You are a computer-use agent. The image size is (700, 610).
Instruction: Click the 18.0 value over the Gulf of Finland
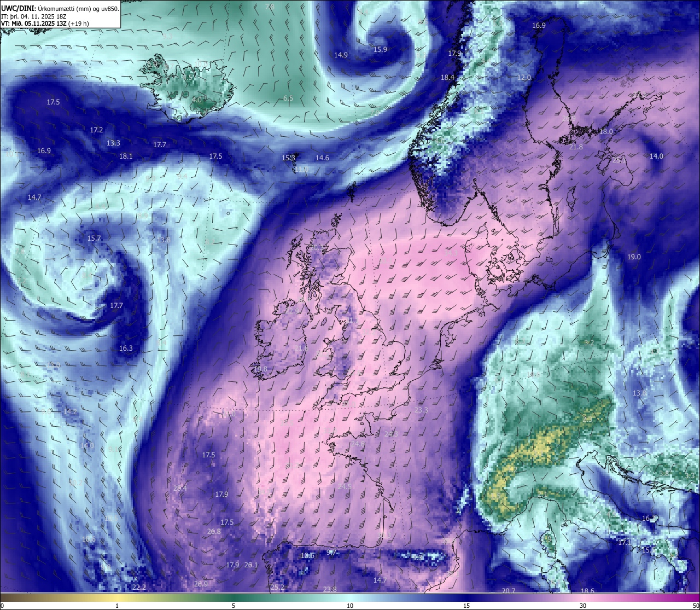pyautogui.click(x=606, y=132)
